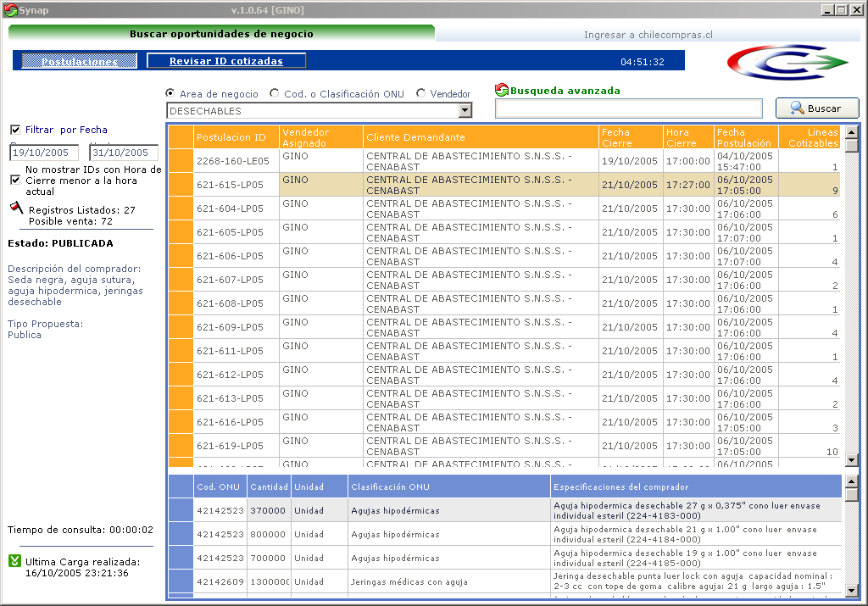The height and width of the screenshot is (606, 868).
Task: Click orange row marker for 2268-160-LE05
Action: 181,160
